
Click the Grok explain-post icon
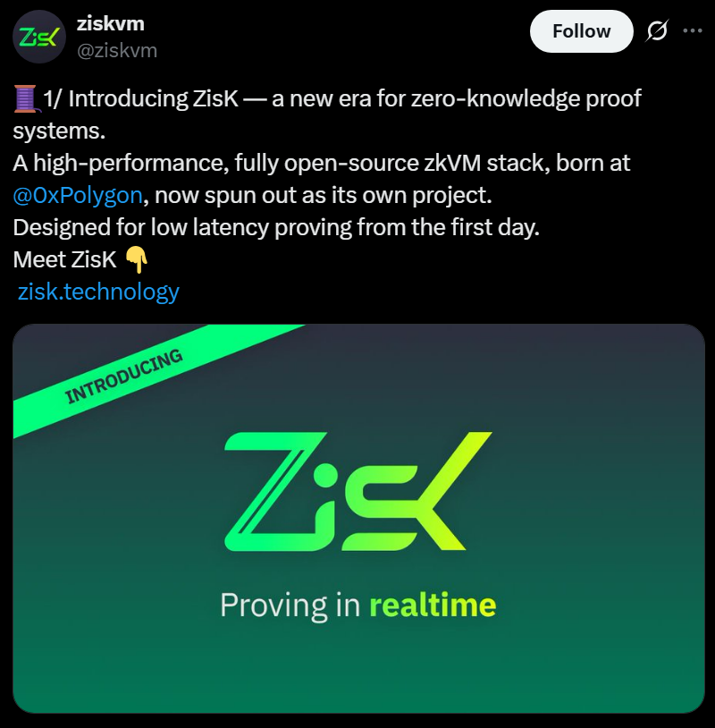coord(657,31)
